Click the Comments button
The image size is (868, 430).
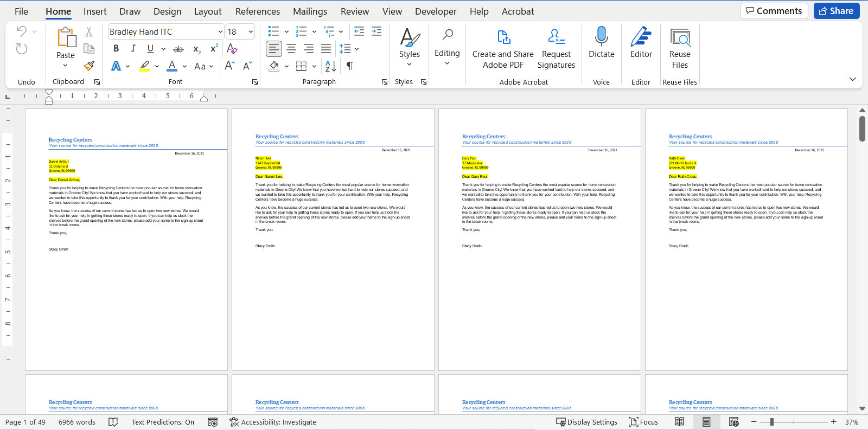pos(774,11)
